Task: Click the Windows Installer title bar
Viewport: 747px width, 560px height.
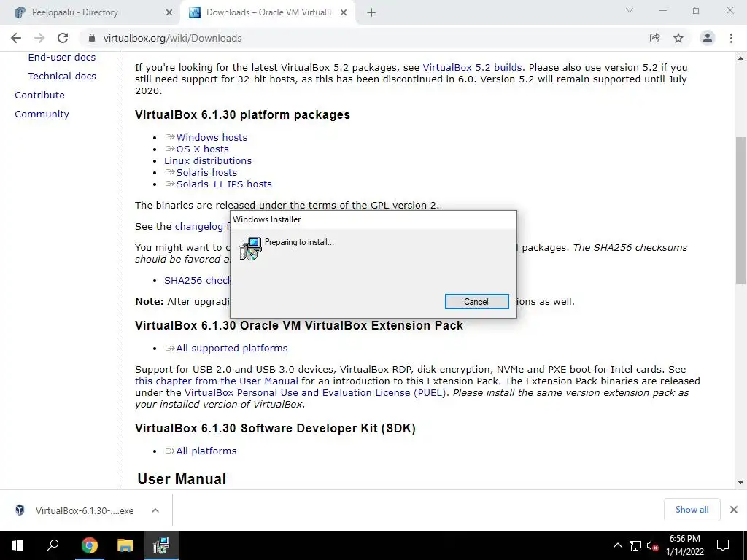Action: click(x=373, y=219)
